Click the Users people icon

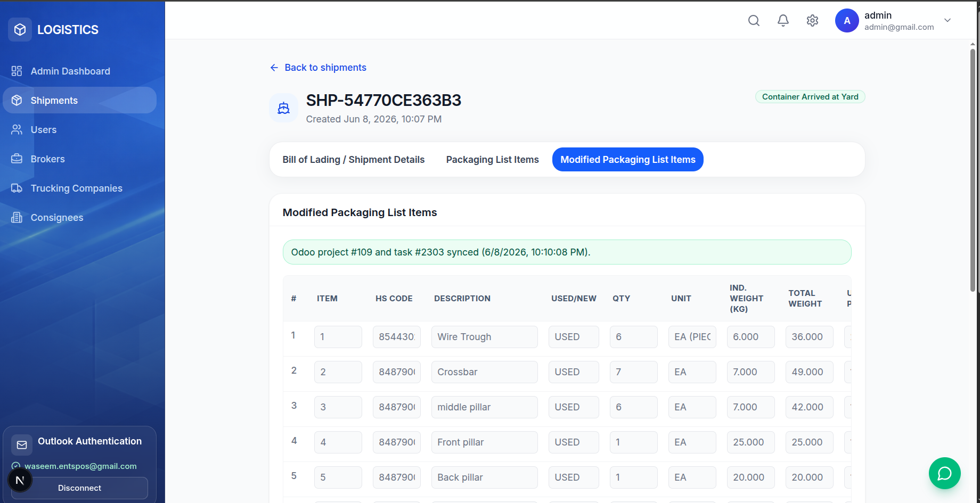coord(17,129)
